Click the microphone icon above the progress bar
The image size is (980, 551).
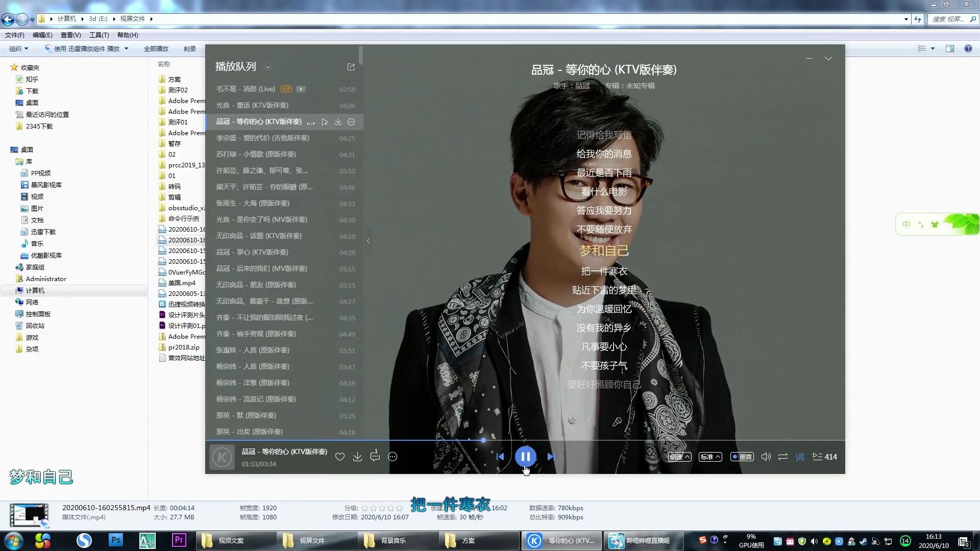[x=617, y=421]
